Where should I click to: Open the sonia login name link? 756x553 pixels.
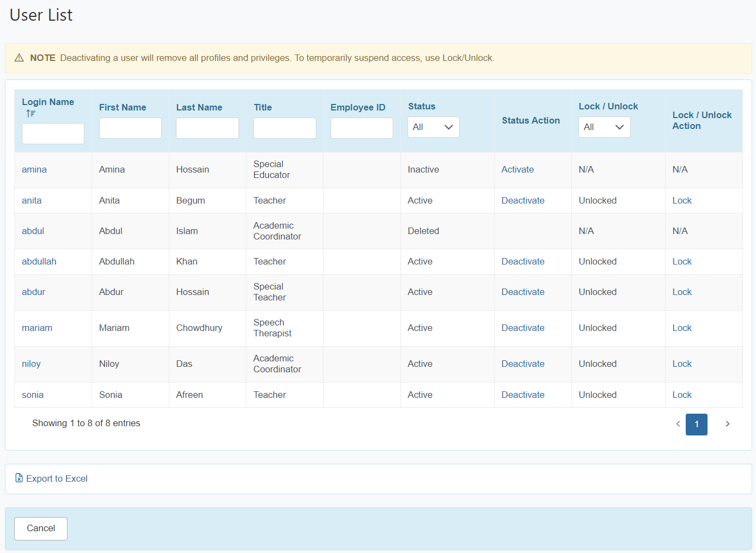point(33,395)
